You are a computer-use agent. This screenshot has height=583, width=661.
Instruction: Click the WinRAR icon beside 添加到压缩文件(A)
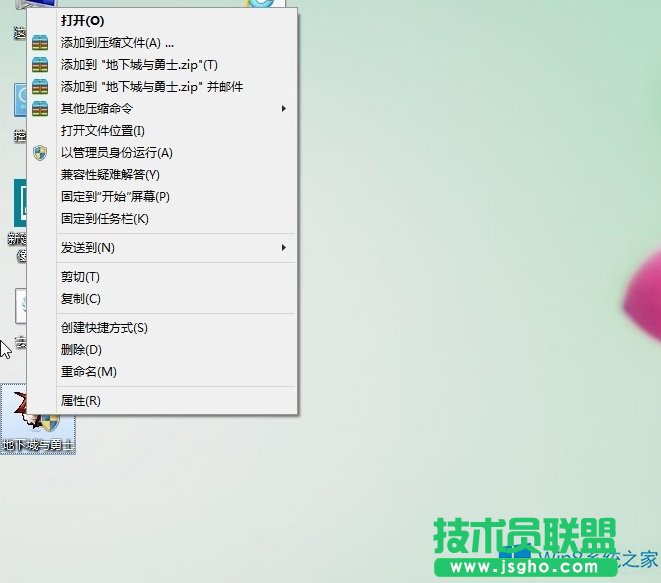(40, 43)
